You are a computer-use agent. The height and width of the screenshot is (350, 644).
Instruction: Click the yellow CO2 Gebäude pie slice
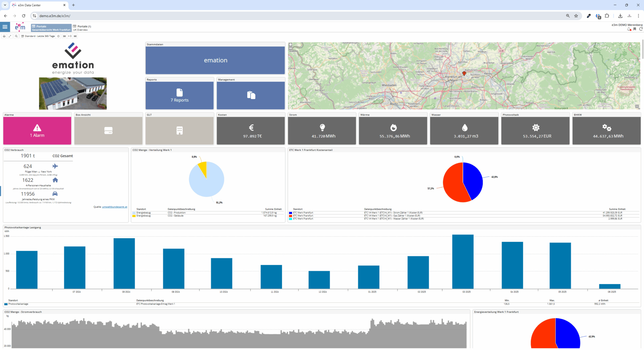[203, 168]
